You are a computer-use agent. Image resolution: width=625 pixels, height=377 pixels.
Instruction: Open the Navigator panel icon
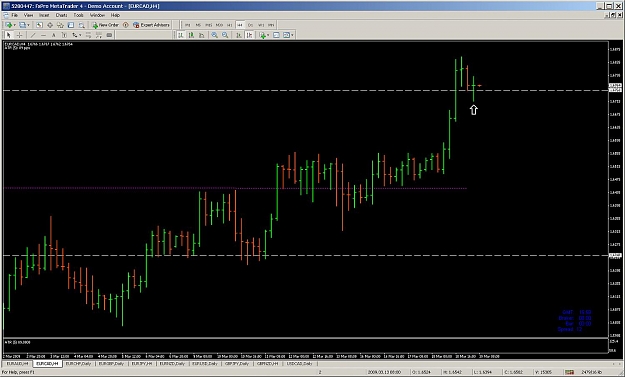60,25
